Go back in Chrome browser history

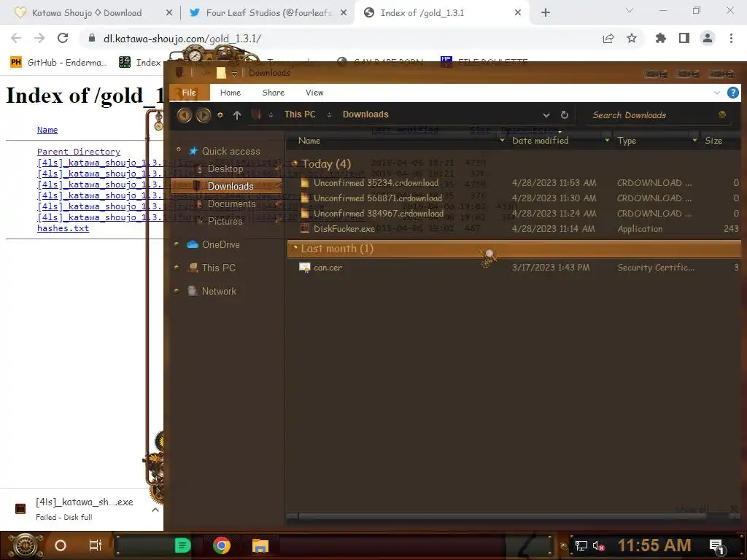[x=16, y=38]
